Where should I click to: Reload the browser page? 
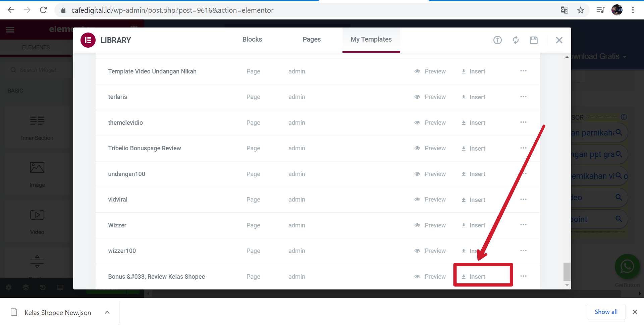pos(43,10)
